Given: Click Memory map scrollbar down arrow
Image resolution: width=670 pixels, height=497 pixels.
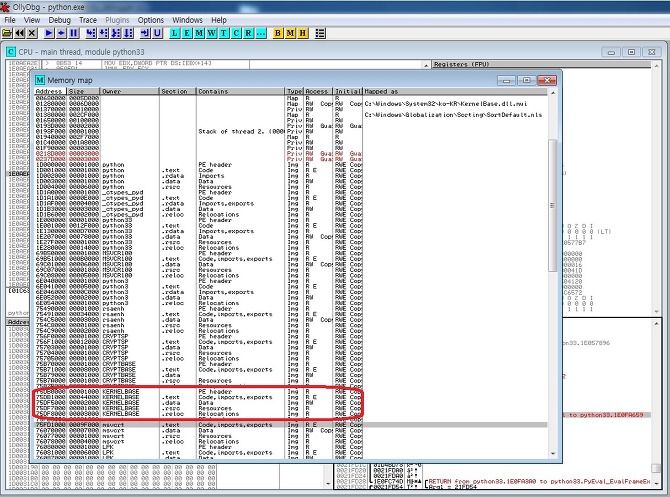Looking at the screenshot, I should [x=553, y=454].
